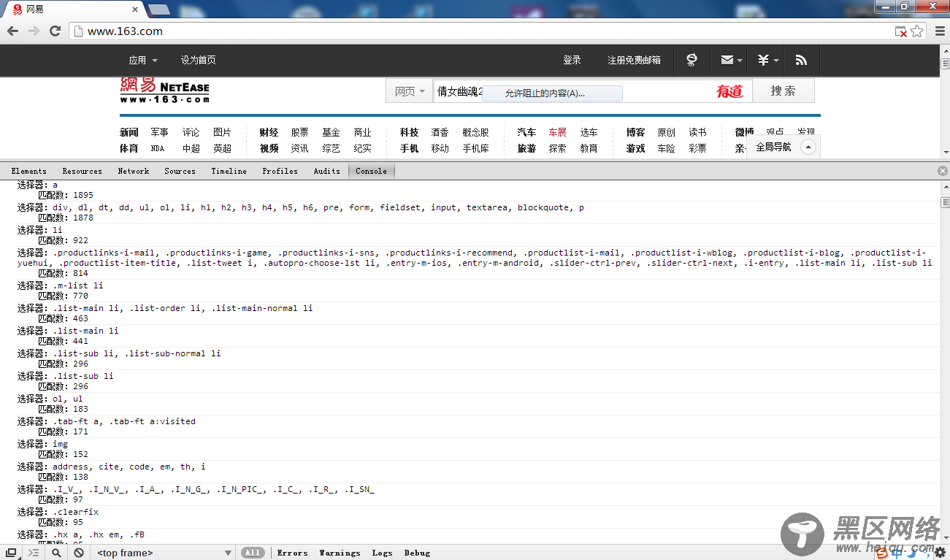The image size is (950, 560).
Task: Click 允许阻止的内容(A)... menu item
Action: pyautogui.click(x=552, y=93)
